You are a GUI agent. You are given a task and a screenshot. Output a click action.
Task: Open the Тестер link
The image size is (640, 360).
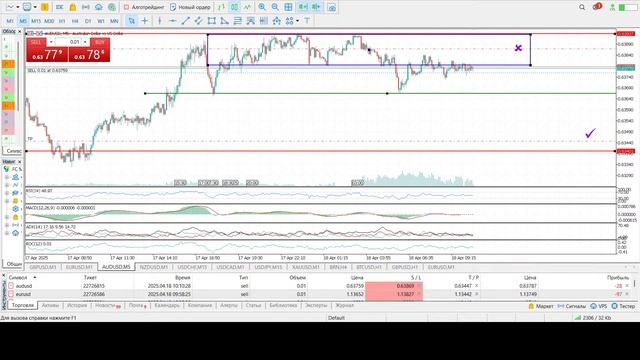coord(623,306)
